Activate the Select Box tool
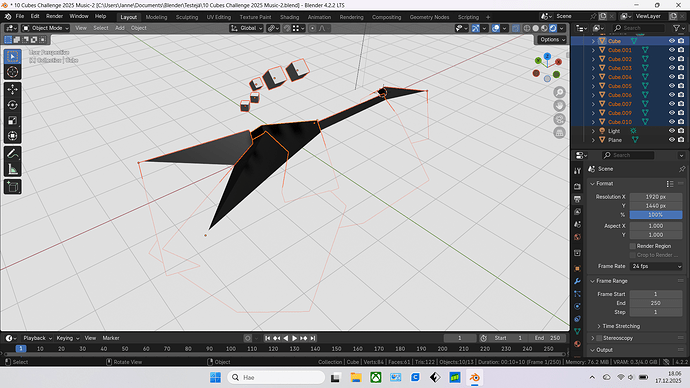This screenshot has height=388, width=690. click(12, 57)
